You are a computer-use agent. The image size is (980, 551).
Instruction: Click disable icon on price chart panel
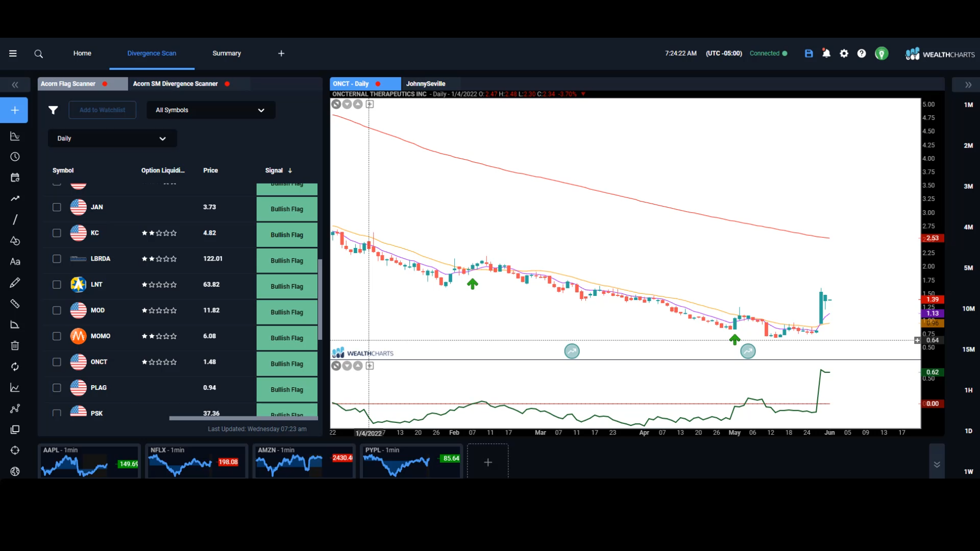pyautogui.click(x=336, y=104)
